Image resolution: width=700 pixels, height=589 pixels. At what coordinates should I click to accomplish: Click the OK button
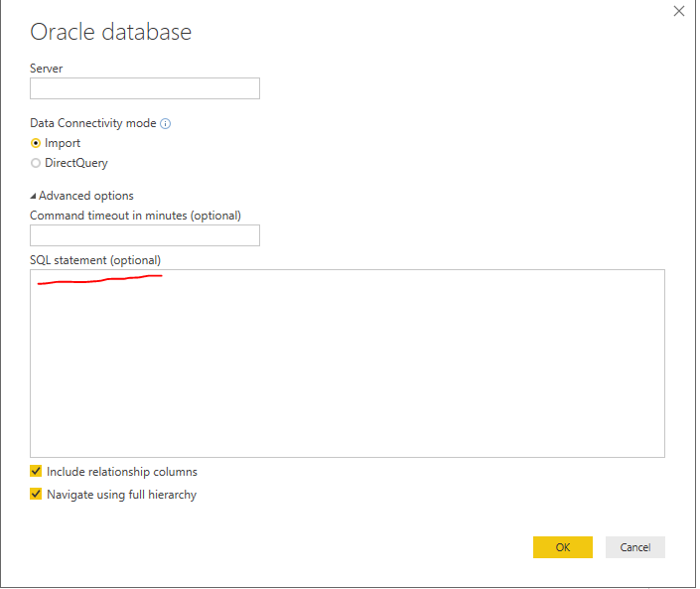coord(563,547)
